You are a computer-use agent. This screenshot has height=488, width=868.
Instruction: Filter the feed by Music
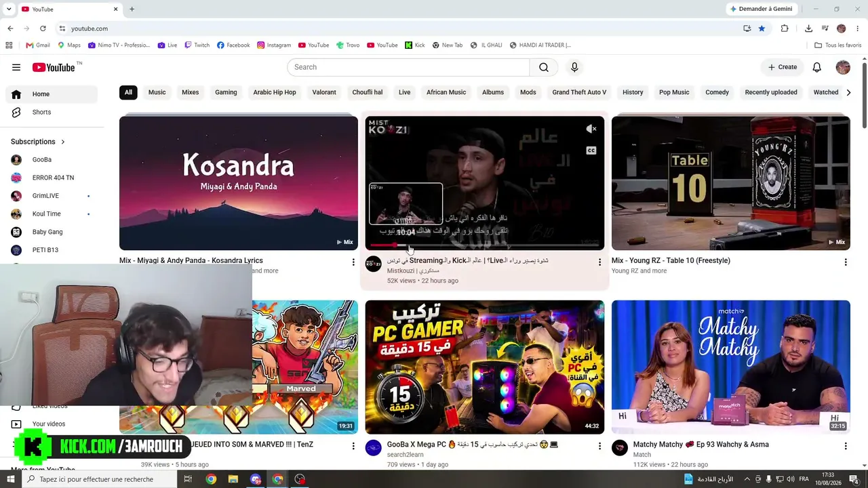pyautogui.click(x=157, y=92)
